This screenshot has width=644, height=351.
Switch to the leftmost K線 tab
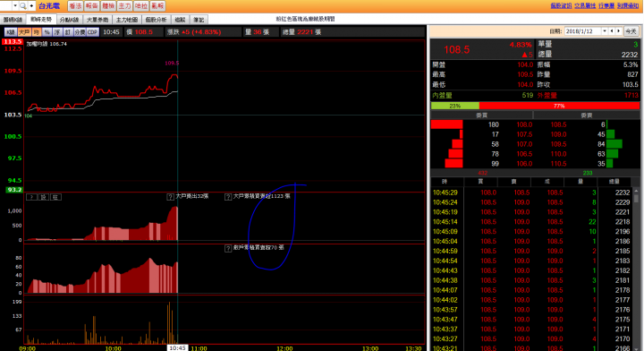pos(13,20)
